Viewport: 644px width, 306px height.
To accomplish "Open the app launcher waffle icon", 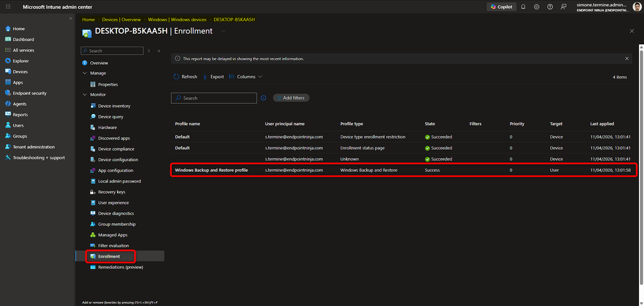I will [8, 7].
